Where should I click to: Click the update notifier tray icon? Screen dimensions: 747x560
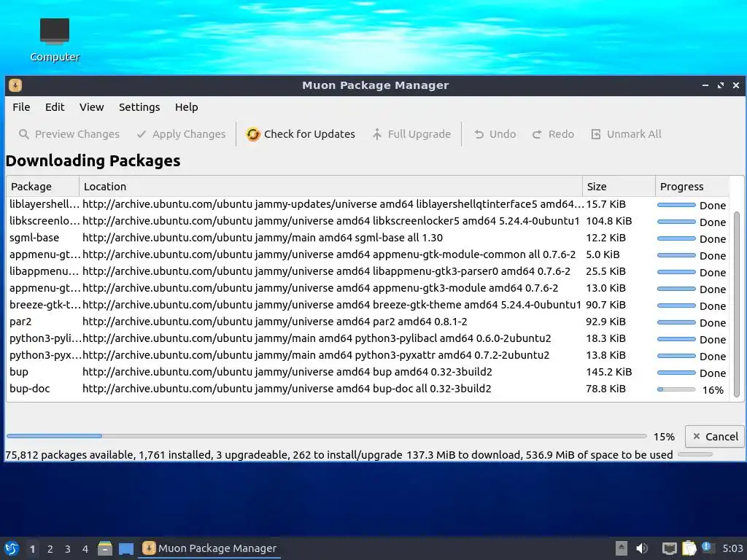point(707,548)
